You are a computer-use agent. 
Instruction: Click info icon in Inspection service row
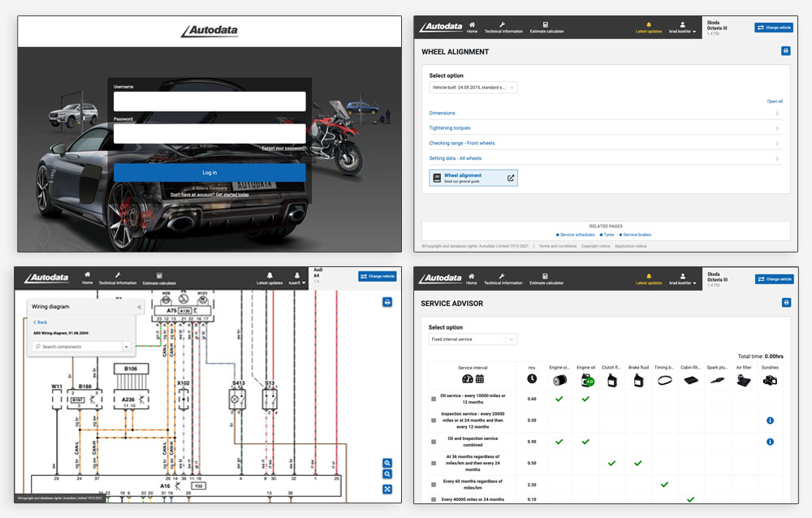[769, 420]
